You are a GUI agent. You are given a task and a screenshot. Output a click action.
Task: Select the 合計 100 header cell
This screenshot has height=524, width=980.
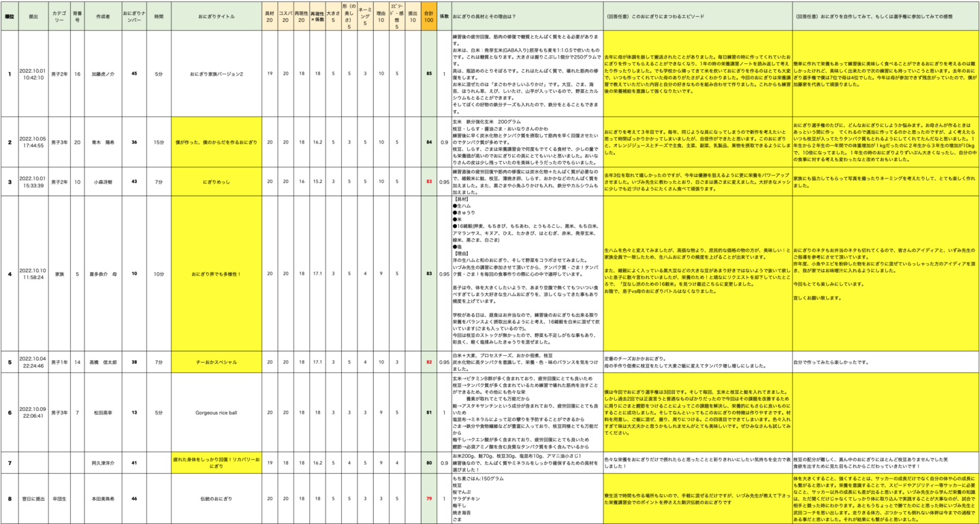coord(428,16)
